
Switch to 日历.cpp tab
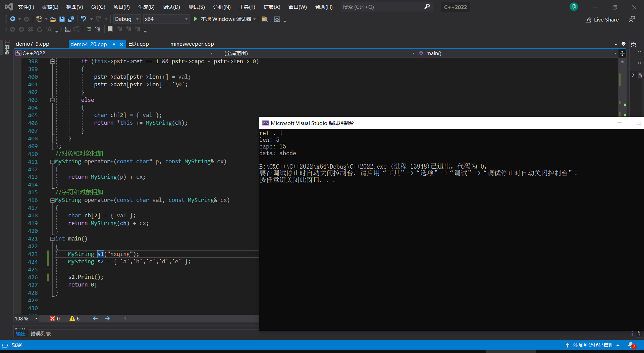pyautogui.click(x=139, y=44)
